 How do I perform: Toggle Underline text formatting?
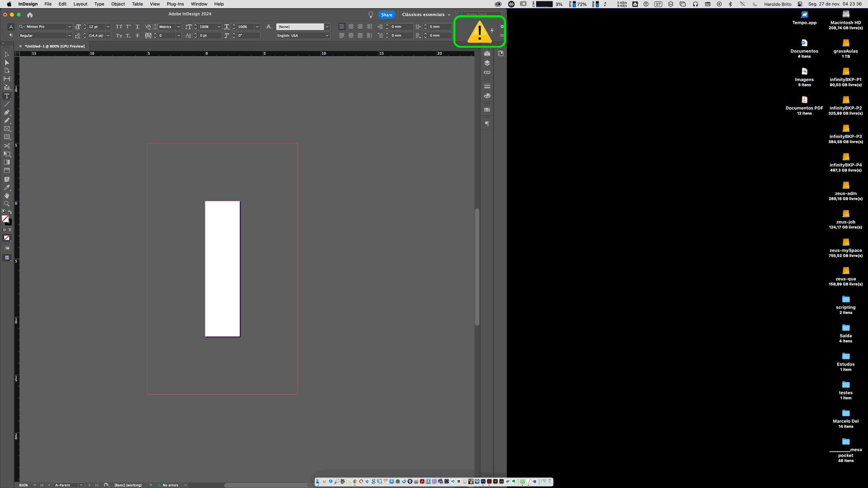pos(137,27)
